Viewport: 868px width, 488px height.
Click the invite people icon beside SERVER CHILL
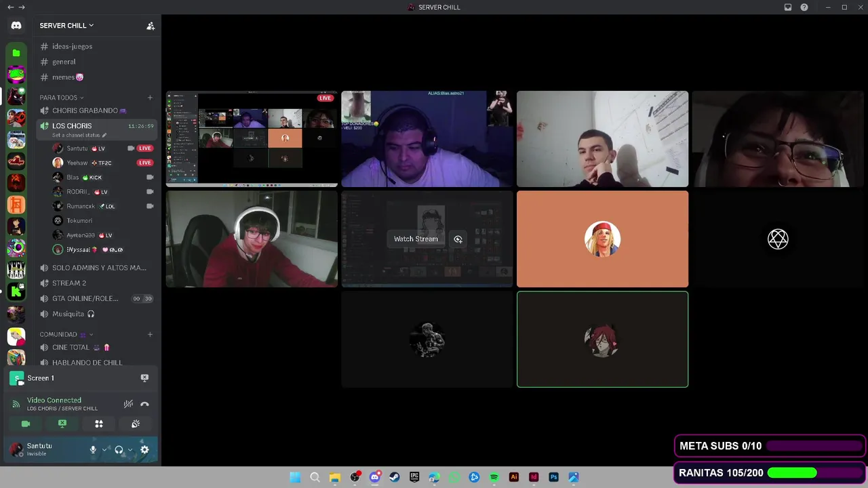click(x=151, y=26)
